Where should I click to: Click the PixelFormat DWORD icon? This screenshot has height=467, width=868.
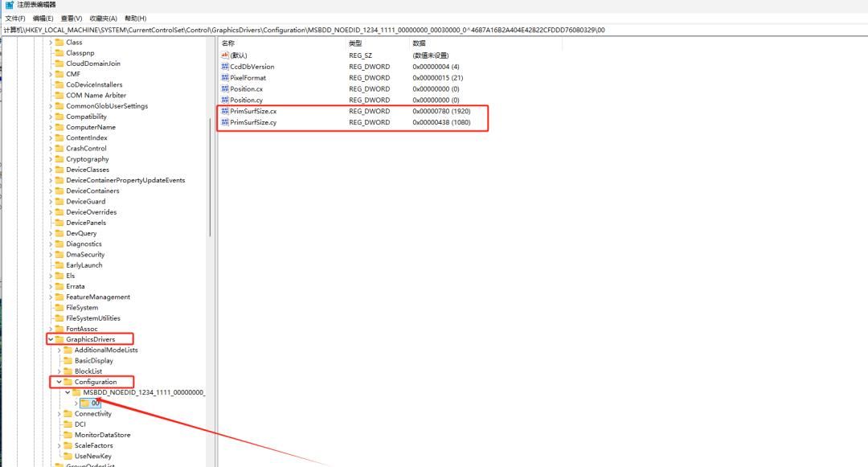(x=225, y=77)
